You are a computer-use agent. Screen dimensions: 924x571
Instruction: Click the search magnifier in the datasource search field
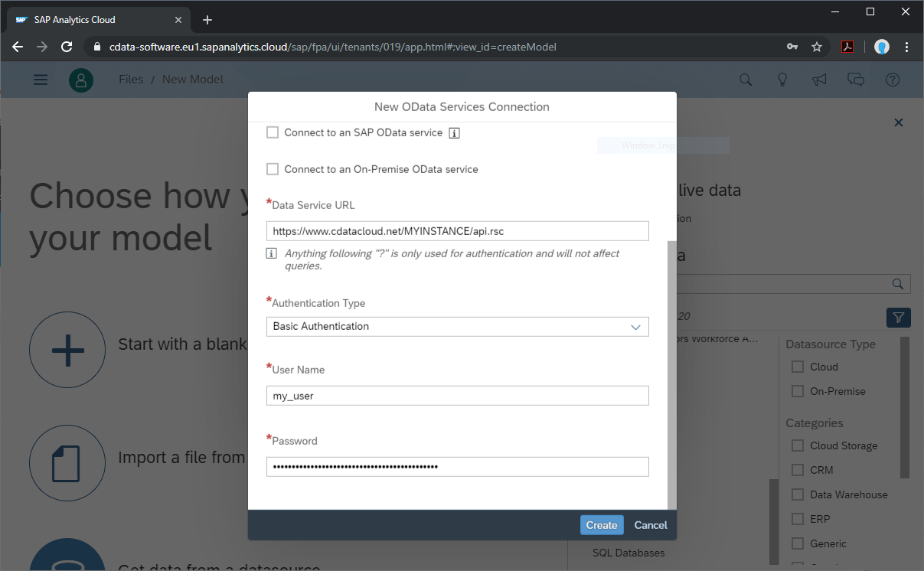point(897,283)
